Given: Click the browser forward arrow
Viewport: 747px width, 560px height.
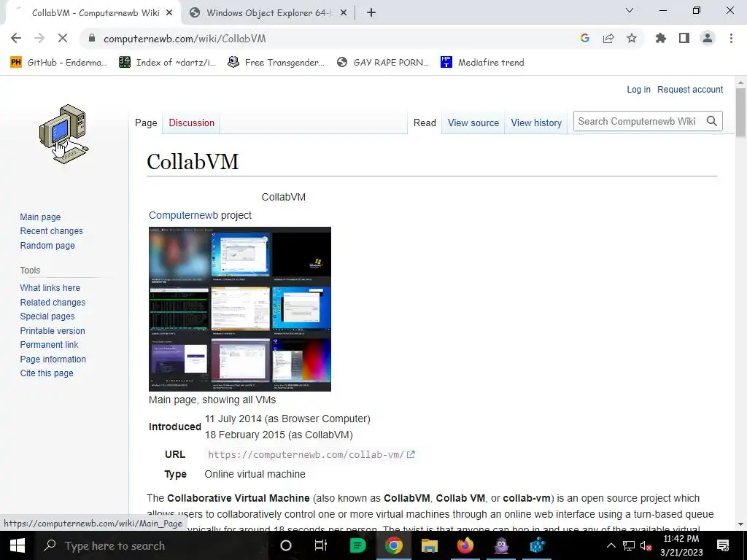Looking at the screenshot, I should pyautogui.click(x=39, y=38).
